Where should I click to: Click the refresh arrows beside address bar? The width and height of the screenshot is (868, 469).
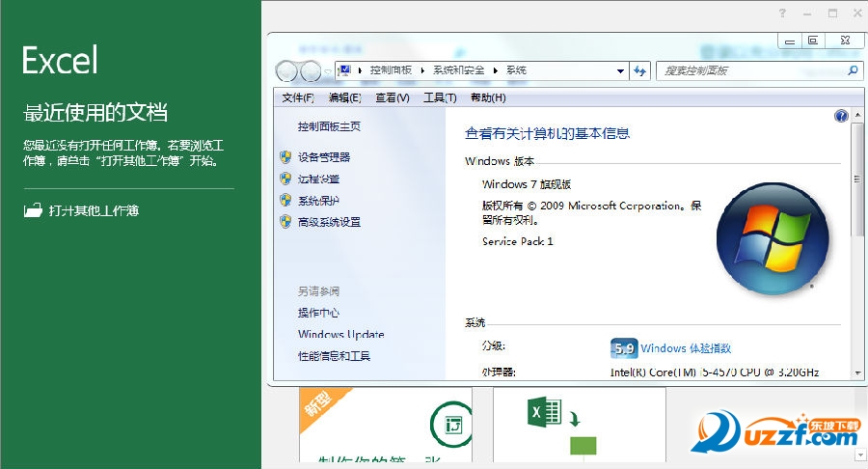point(640,70)
